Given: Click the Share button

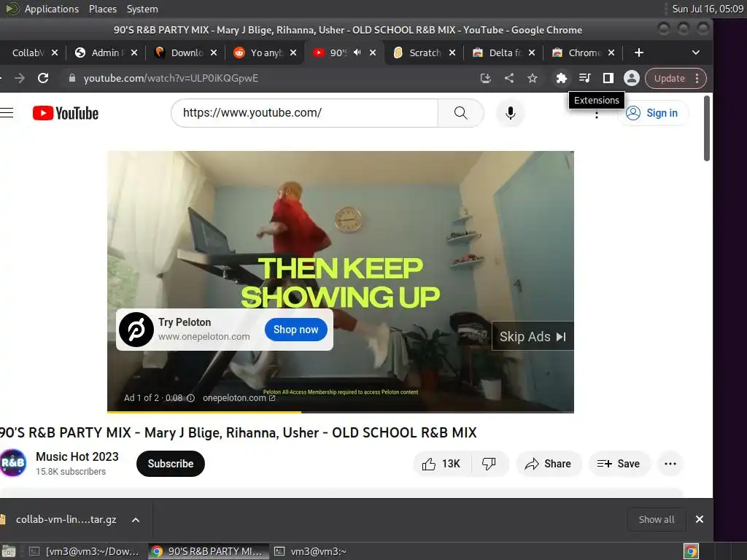Looking at the screenshot, I should pyautogui.click(x=548, y=463).
